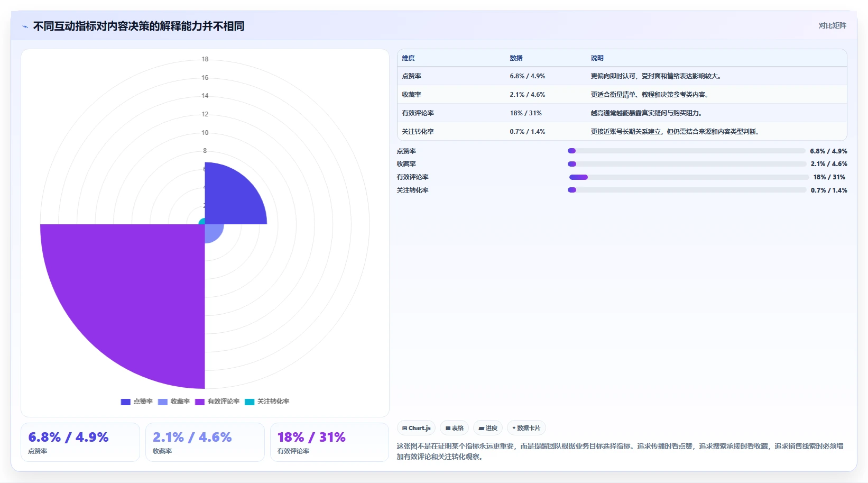
Task: Open the 18% / 31% 有效评论率 stat card
Action: pos(329,442)
